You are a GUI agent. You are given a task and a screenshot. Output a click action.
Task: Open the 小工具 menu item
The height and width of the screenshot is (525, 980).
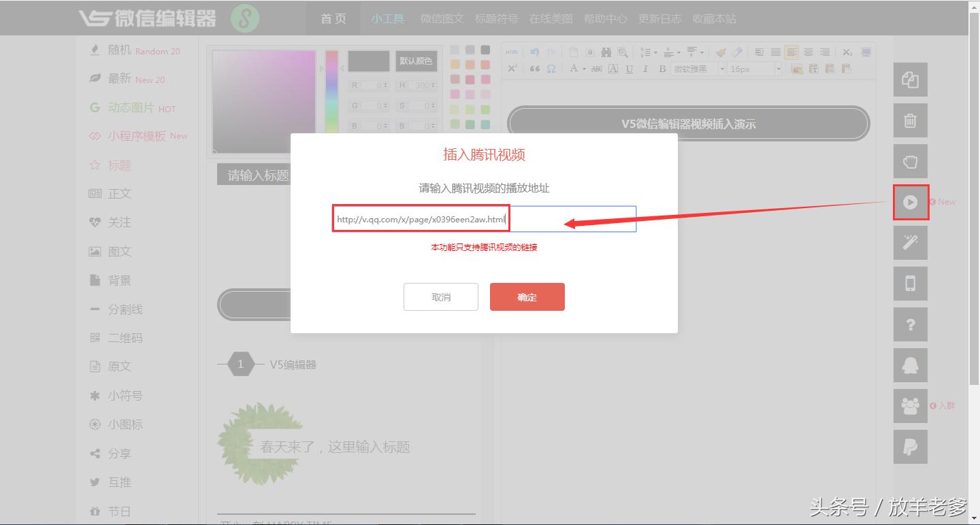(388, 18)
